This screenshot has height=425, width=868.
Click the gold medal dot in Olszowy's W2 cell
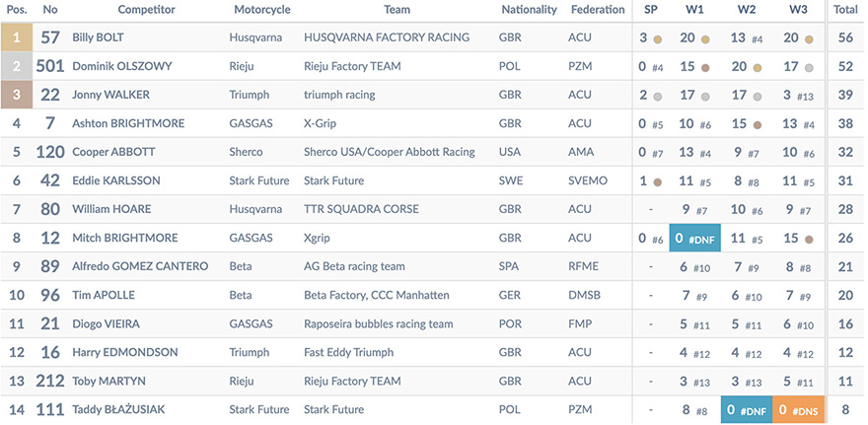tap(758, 68)
